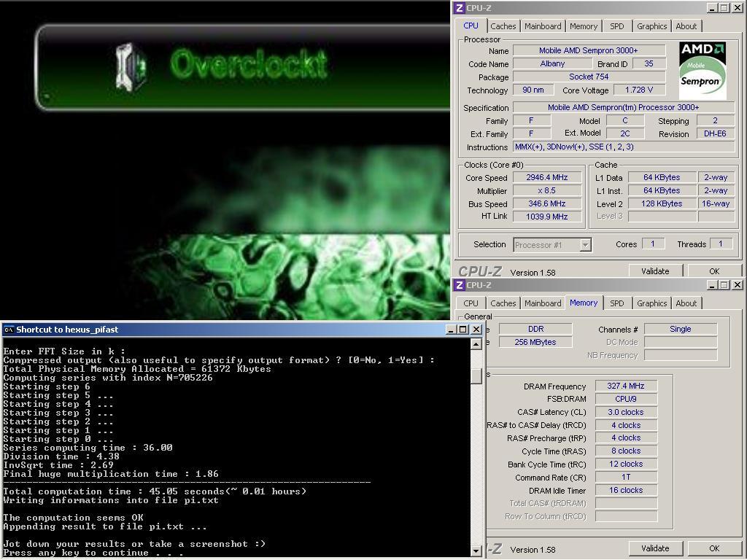The image size is (747, 560).
Task: Click the CAS# Latency value '3.0 clocks'
Action: tap(626, 413)
